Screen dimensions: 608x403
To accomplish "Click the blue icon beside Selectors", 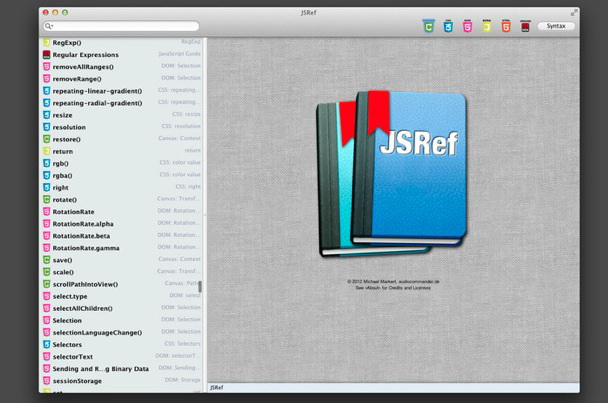I will pos(47,344).
